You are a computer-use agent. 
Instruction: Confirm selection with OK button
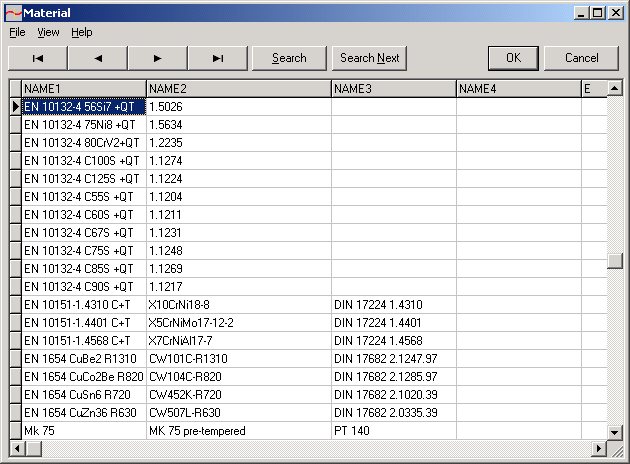tap(513, 58)
